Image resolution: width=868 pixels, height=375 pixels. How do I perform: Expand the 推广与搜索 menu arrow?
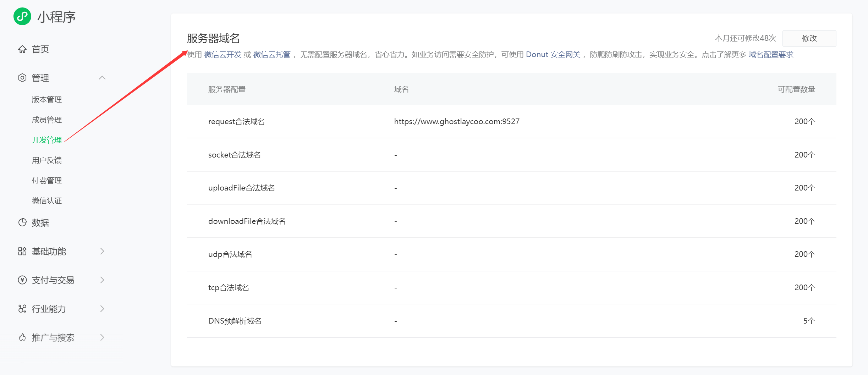102,338
